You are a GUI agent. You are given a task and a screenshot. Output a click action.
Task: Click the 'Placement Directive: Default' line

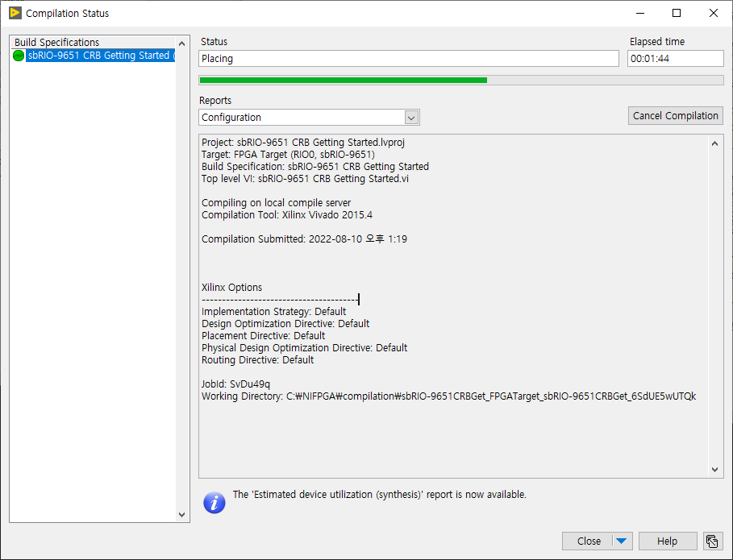click(x=263, y=336)
